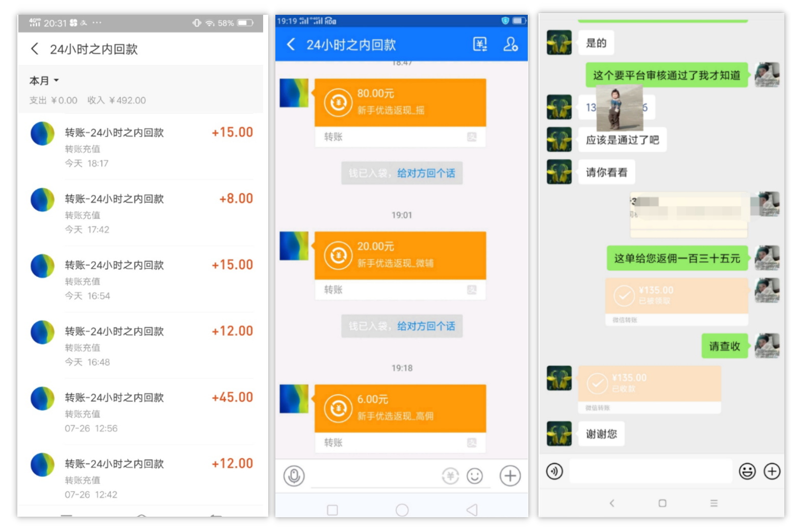The width and height of the screenshot is (793, 532).
Task: Tap back chevron in blue chat header
Action: point(291,44)
